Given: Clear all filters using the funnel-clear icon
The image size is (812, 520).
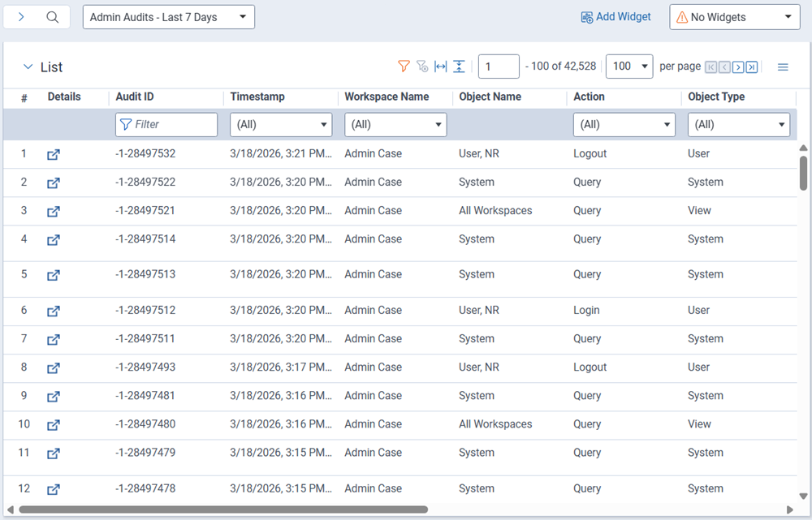Looking at the screenshot, I should pyautogui.click(x=422, y=67).
